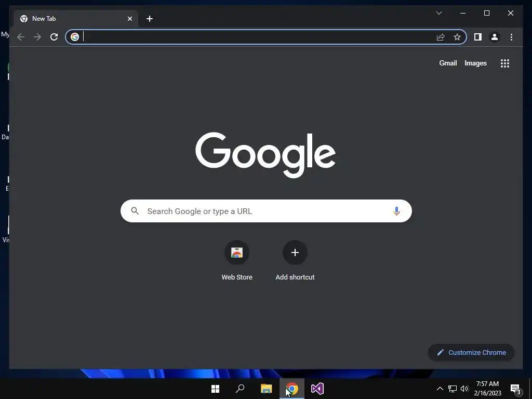
Task: Launch Visual Studio from the taskbar
Action: click(317, 389)
